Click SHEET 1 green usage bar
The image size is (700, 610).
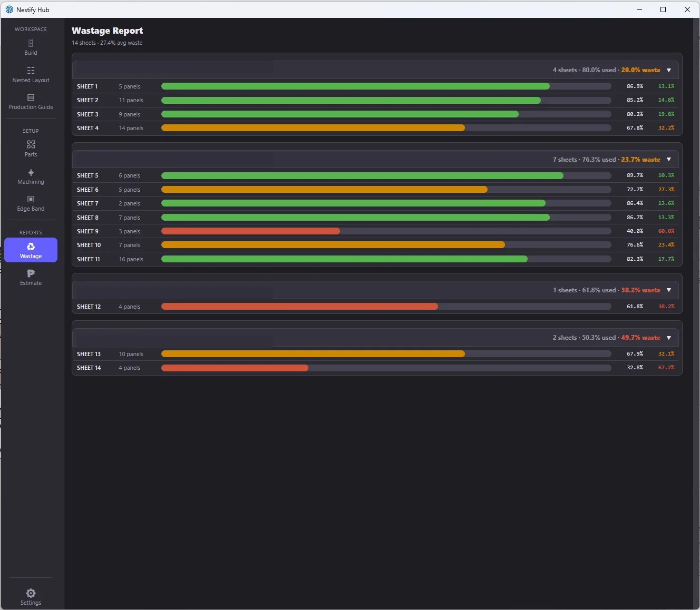pyautogui.click(x=355, y=86)
